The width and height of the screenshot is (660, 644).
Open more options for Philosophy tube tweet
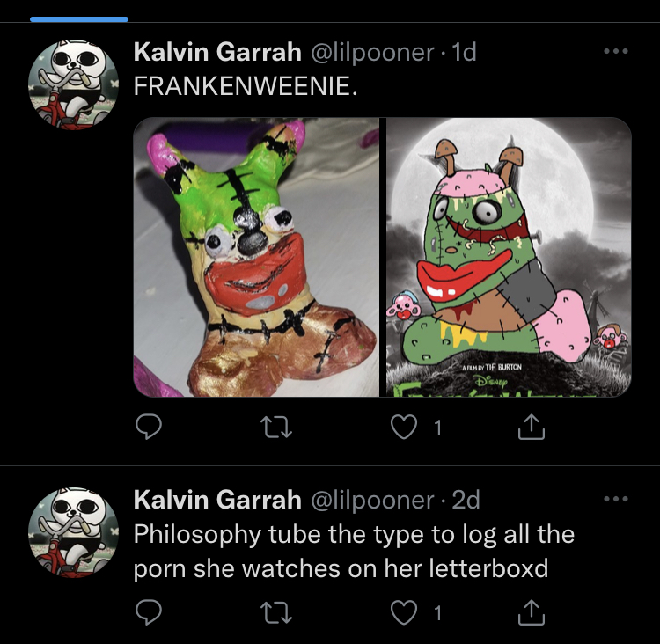pyautogui.click(x=616, y=499)
